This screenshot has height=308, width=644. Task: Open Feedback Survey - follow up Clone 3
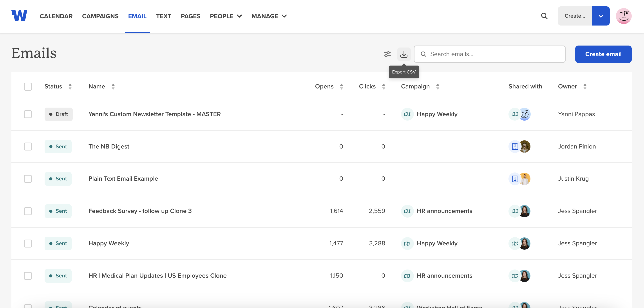pyautogui.click(x=140, y=211)
